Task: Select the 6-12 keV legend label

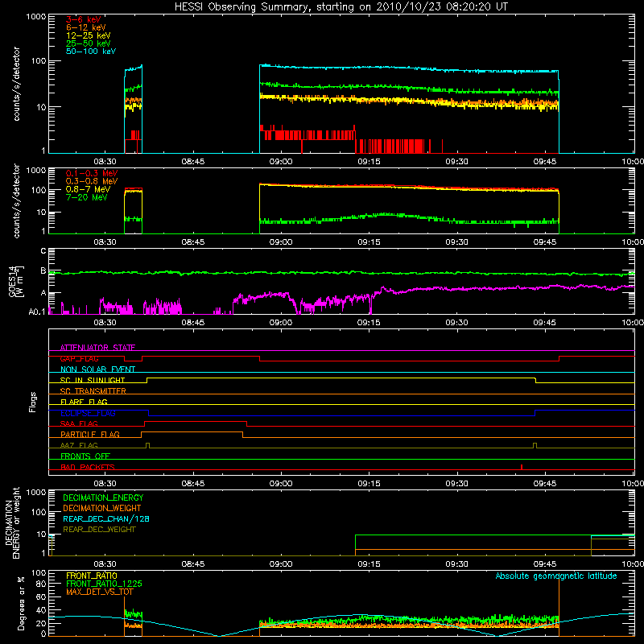Action: [x=86, y=27]
